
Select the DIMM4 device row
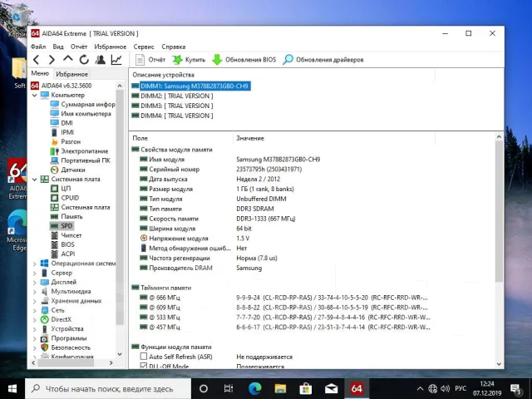pyautogui.click(x=172, y=116)
